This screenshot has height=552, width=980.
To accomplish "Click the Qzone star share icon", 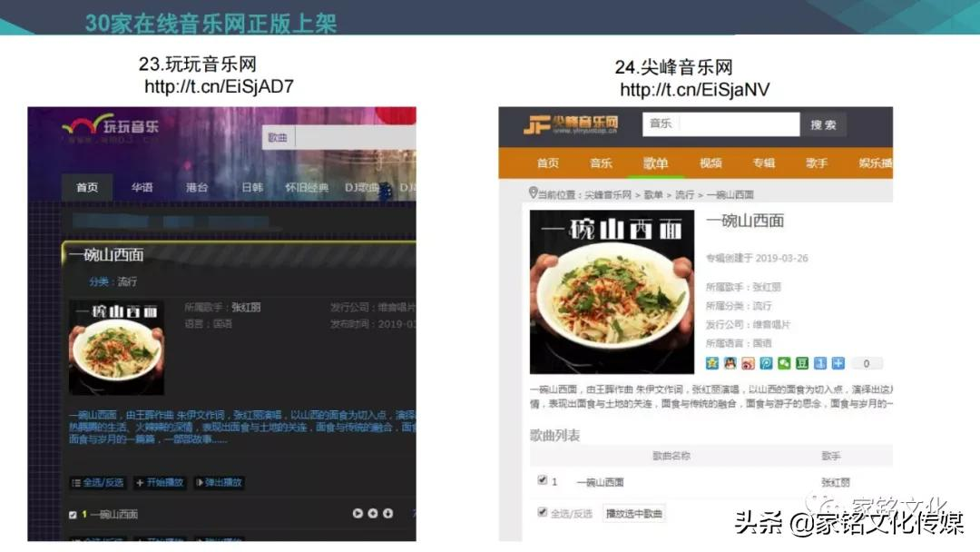I will click(711, 363).
